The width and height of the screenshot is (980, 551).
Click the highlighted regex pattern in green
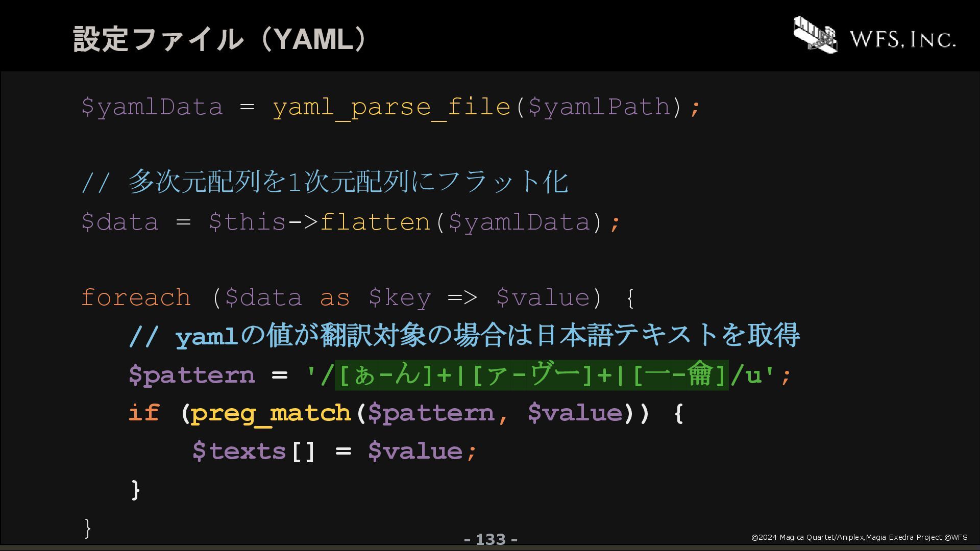point(531,375)
